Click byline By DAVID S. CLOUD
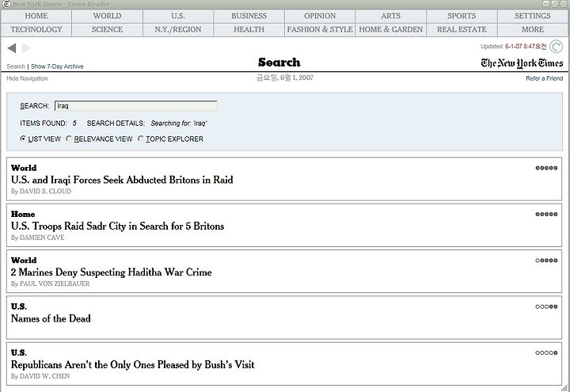The image size is (570, 392). [x=41, y=192]
